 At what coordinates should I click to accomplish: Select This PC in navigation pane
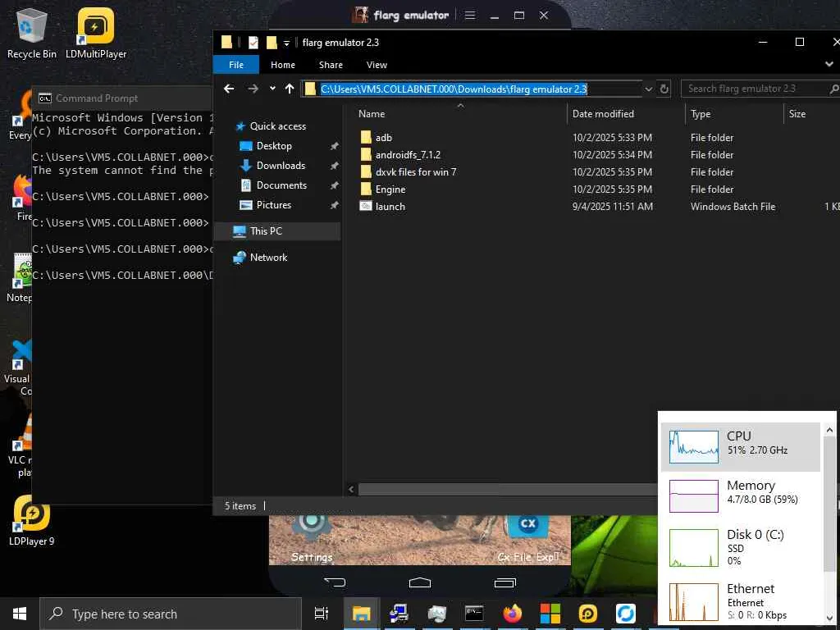point(276,231)
